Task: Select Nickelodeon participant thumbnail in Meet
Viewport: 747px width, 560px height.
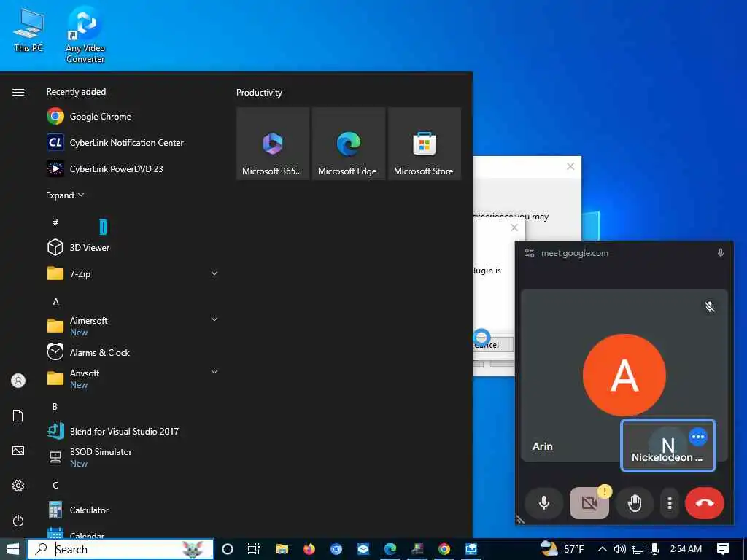Action: [x=668, y=446]
